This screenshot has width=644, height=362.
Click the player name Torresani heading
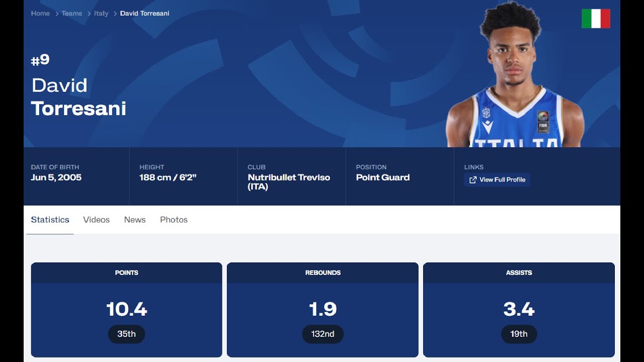click(x=78, y=108)
